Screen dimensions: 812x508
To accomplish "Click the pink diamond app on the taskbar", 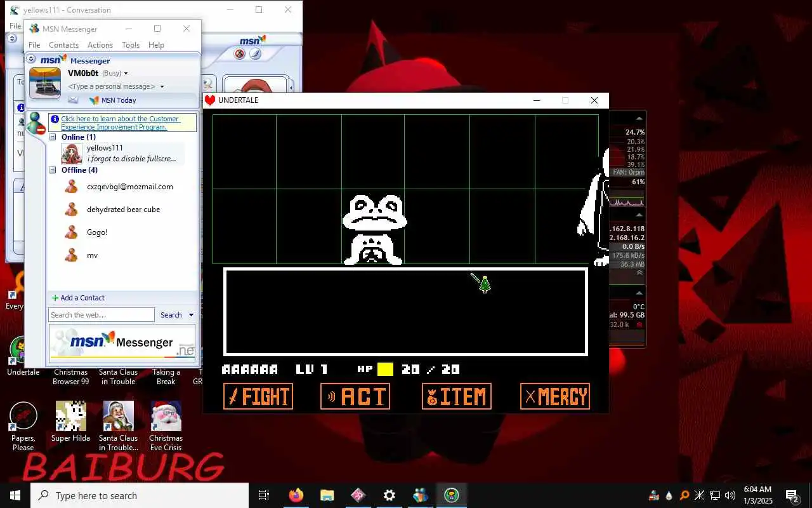I will tap(358, 495).
